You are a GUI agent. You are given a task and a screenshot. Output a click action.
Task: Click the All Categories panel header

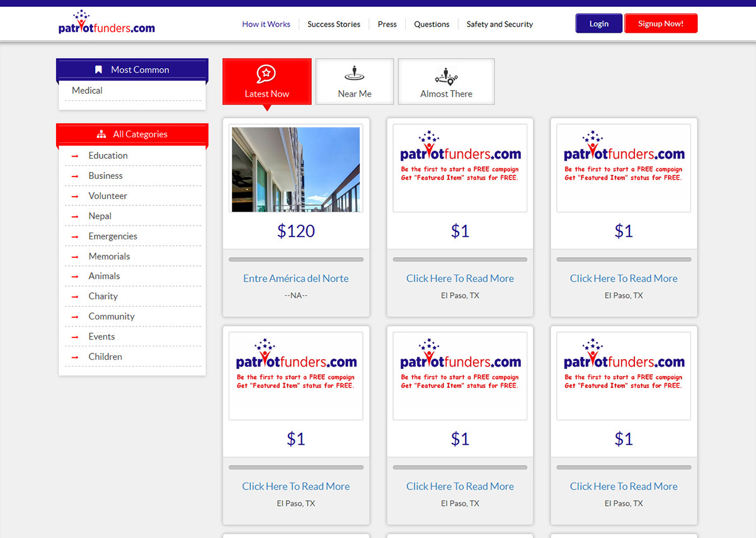tap(132, 134)
